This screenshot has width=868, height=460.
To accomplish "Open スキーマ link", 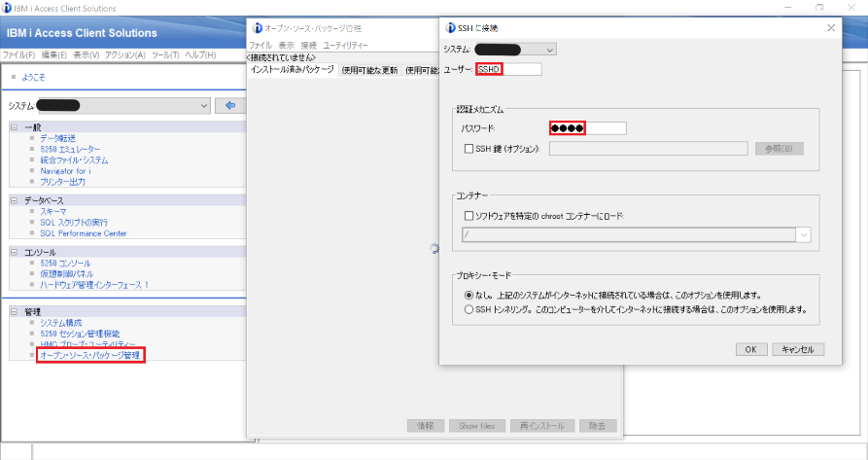I will coord(53,211).
